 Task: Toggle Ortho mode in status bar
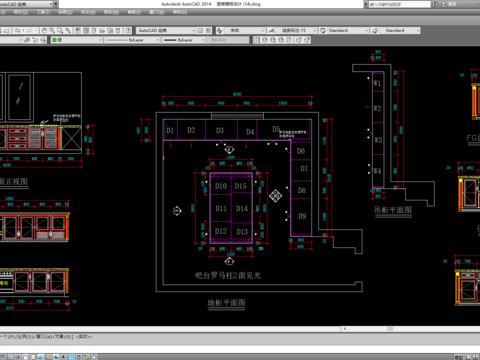pyautogui.click(x=33, y=357)
